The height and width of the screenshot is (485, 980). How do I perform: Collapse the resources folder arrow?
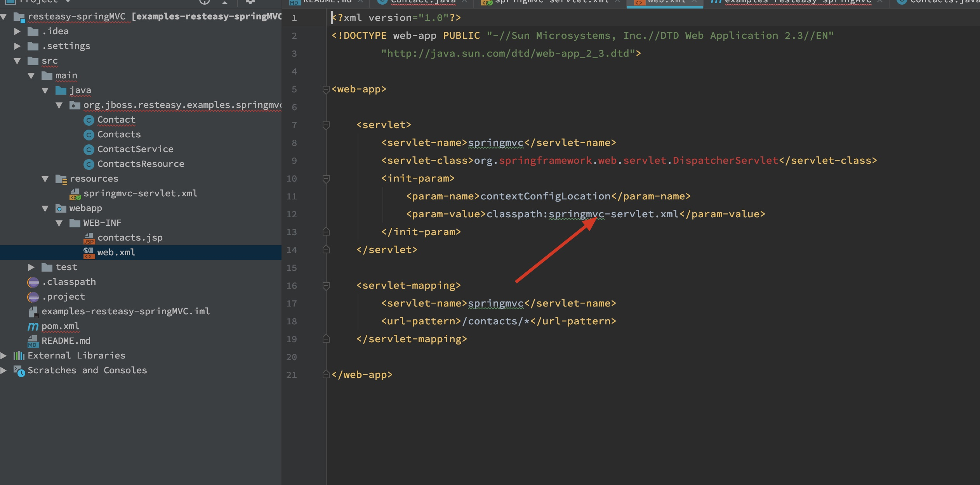tap(45, 179)
